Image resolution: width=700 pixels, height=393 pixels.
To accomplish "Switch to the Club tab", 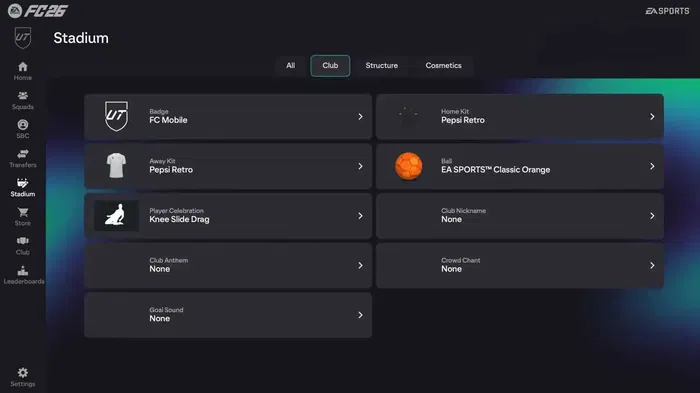I will [x=330, y=66].
